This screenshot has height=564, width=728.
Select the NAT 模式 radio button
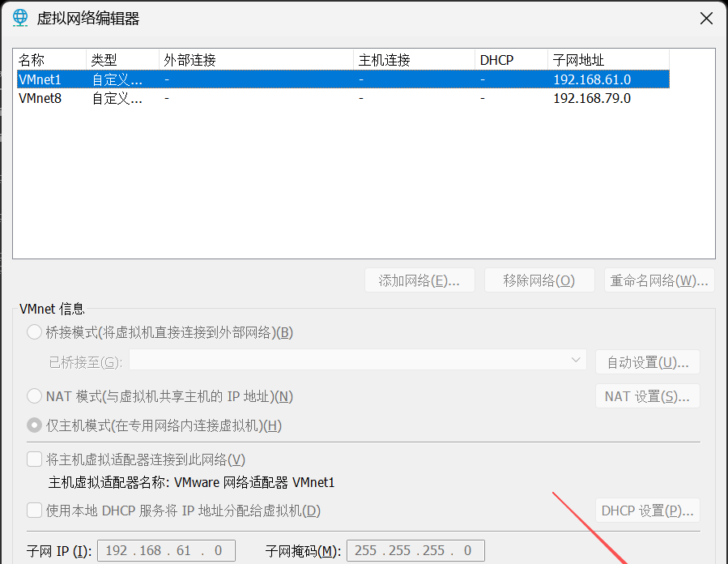(x=33, y=395)
